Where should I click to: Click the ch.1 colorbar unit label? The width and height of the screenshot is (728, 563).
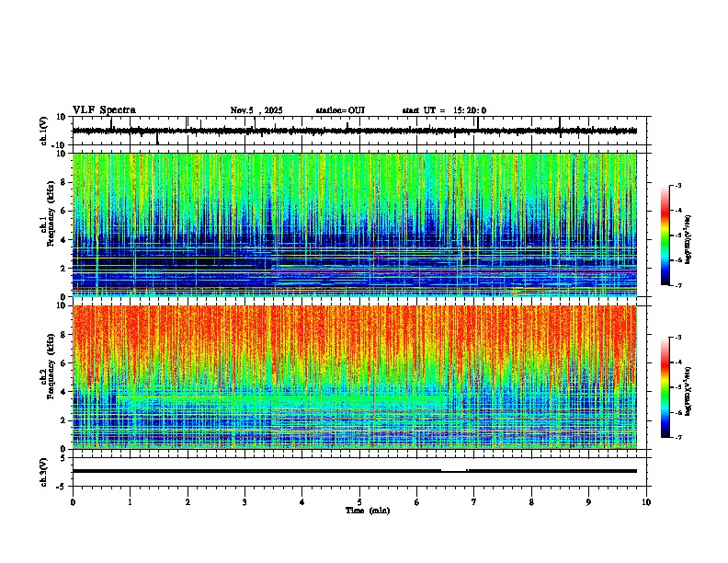point(688,240)
